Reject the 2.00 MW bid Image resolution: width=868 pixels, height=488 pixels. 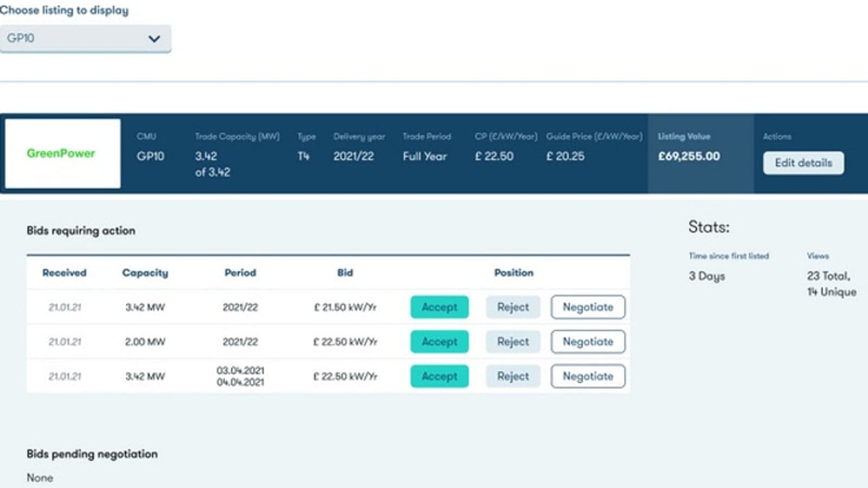[513, 342]
